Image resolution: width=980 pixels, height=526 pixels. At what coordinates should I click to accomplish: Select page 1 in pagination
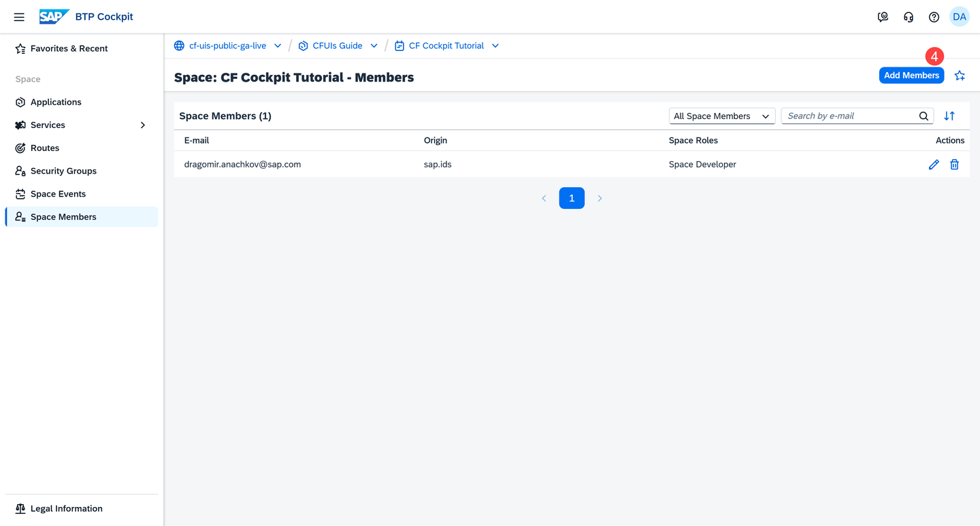[572, 198]
